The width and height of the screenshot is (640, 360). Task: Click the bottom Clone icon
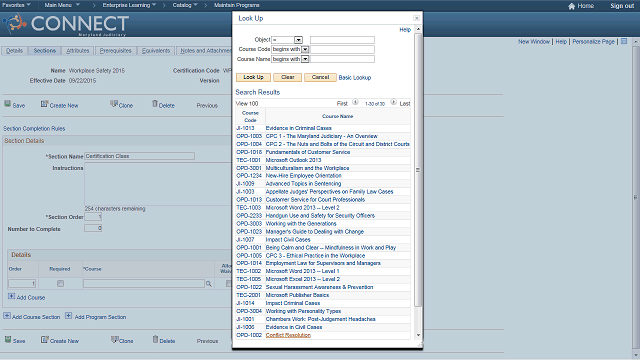pos(115,340)
